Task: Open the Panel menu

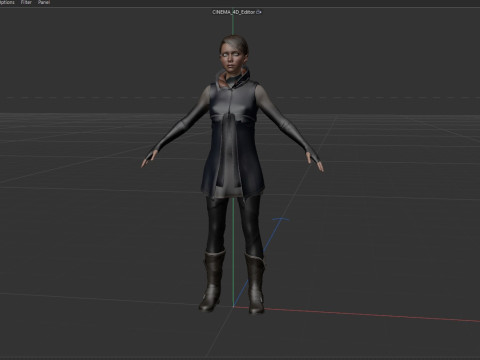Action: 44,2
